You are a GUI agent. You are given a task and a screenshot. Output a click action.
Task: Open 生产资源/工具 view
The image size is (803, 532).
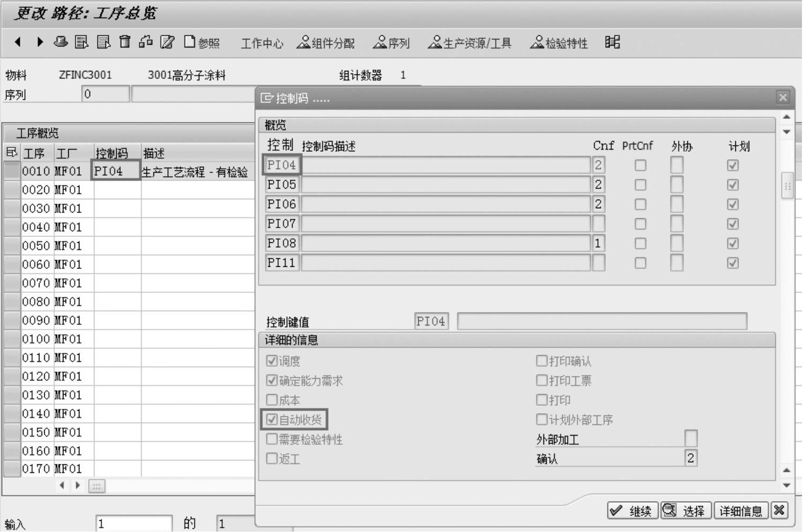[x=469, y=43]
